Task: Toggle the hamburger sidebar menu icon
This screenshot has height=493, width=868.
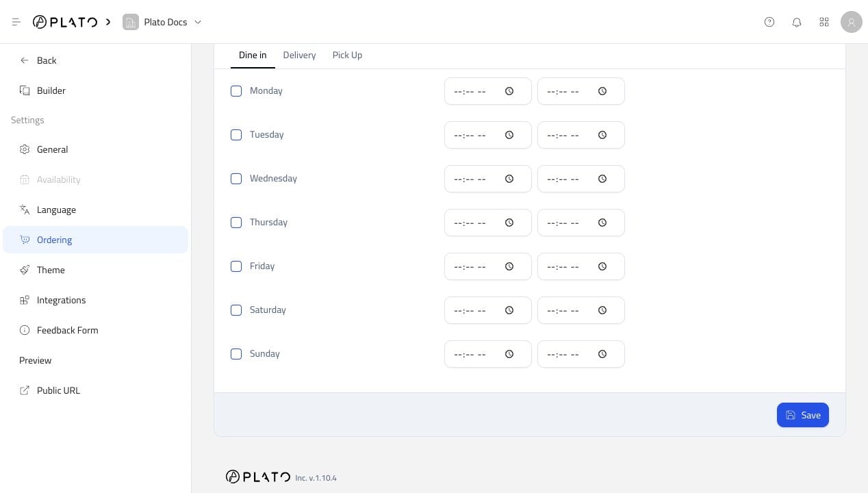Action: tap(16, 22)
